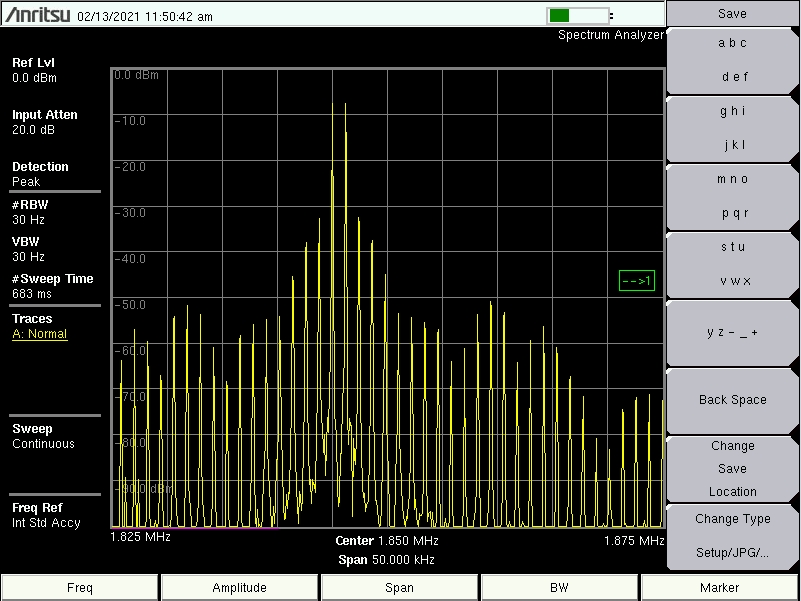Open the Amplitude menu

(240, 587)
